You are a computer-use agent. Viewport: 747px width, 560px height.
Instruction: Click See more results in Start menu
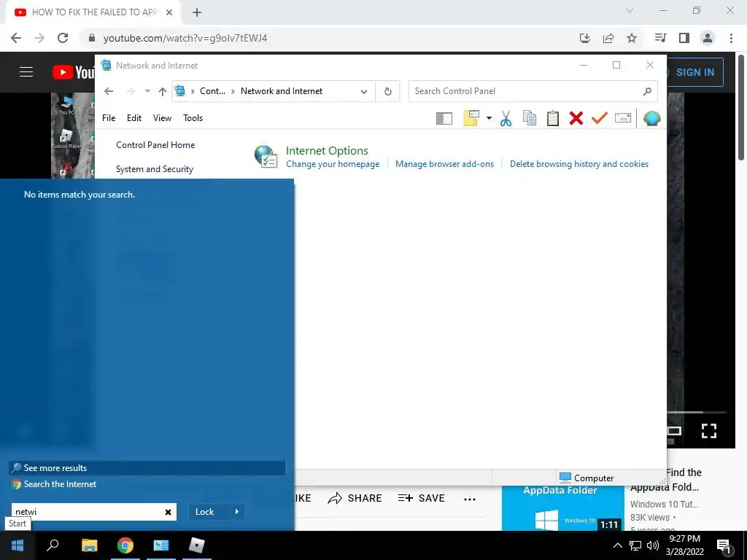pyautogui.click(x=147, y=467)
